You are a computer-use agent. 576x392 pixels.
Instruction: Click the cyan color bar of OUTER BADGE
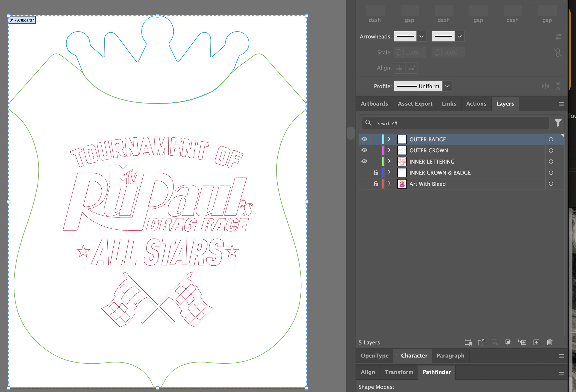383,139
